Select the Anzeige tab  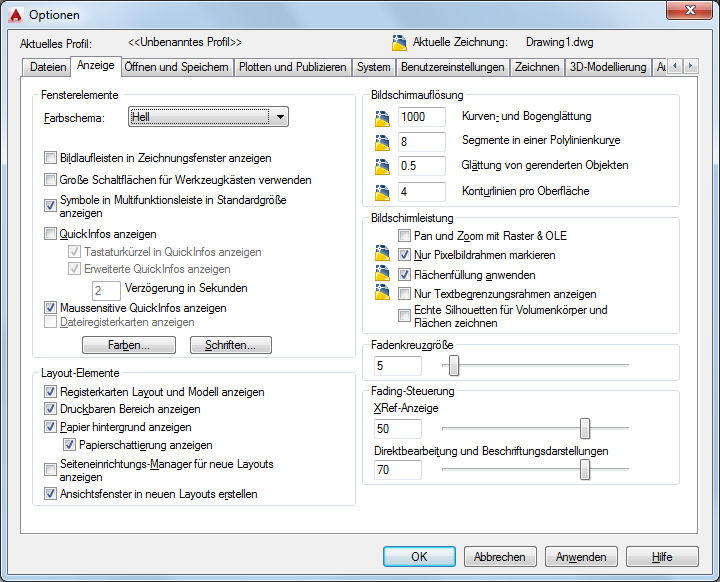click(96, 65)
